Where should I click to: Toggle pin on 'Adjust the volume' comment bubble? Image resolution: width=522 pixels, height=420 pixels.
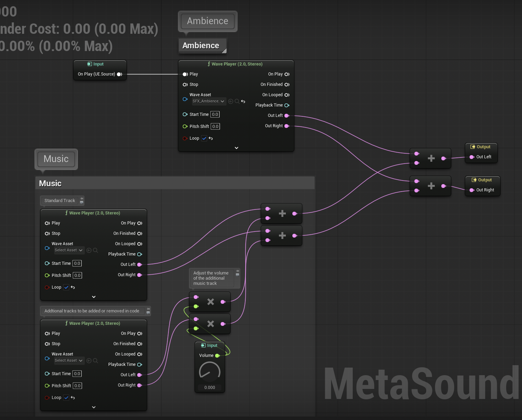(238, 271)
